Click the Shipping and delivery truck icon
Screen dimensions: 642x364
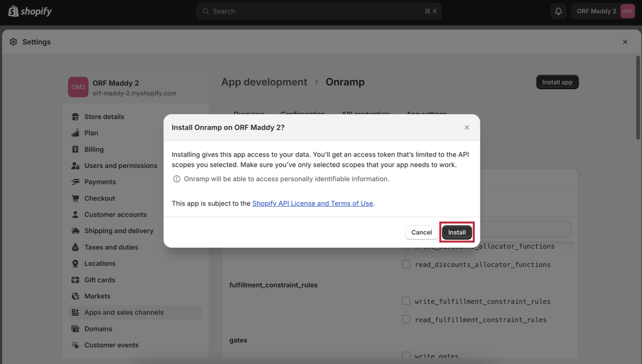pyautogui.click(x=75, y=231)
